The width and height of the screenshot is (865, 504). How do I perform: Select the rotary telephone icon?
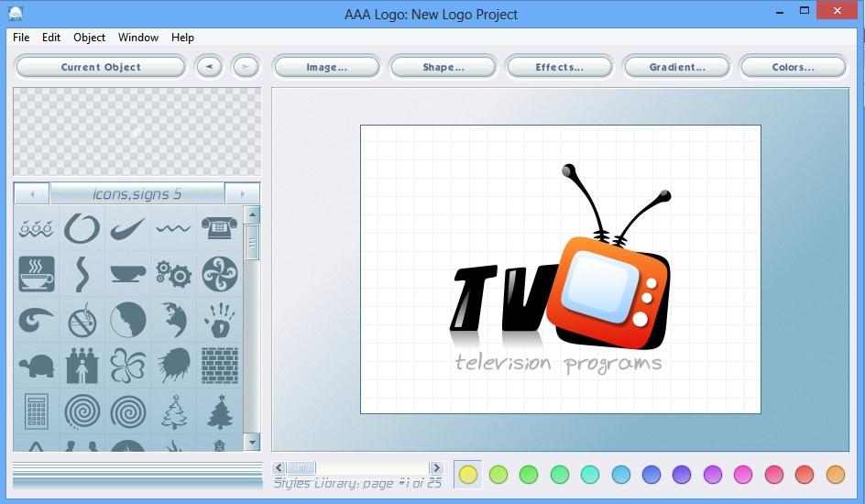click(x=219, y=228)
